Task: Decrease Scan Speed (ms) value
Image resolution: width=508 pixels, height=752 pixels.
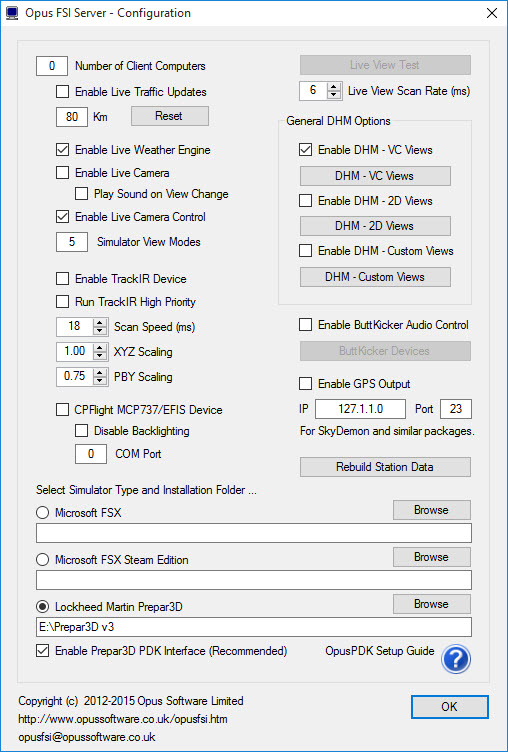Action: click(x=100, y=331)
